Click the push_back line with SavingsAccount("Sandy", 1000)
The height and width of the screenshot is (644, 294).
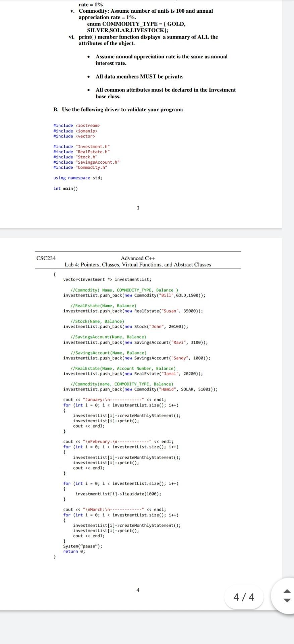click(x=137, y=358)
